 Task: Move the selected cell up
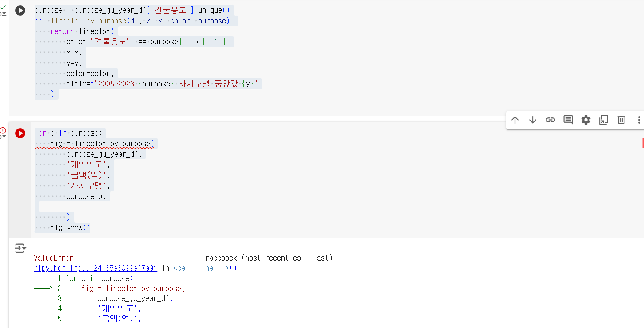click(515, 120)
